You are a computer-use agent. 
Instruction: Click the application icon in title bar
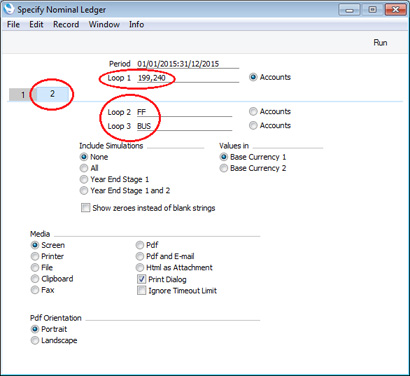pos(9,9)
